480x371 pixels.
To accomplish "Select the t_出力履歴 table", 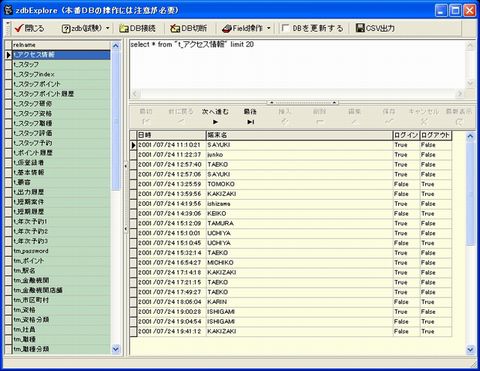I will [x=61, y=192].
